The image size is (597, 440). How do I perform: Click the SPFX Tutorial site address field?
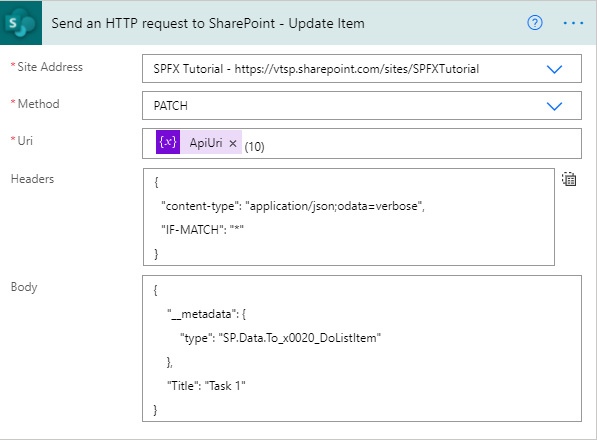[x=362, y=69]
